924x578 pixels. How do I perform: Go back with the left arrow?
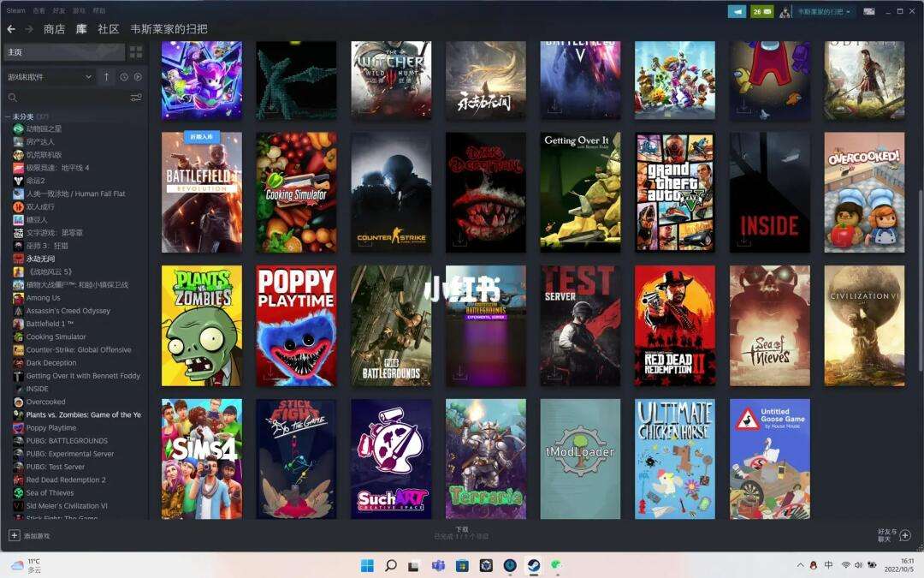tap(11, 29)
